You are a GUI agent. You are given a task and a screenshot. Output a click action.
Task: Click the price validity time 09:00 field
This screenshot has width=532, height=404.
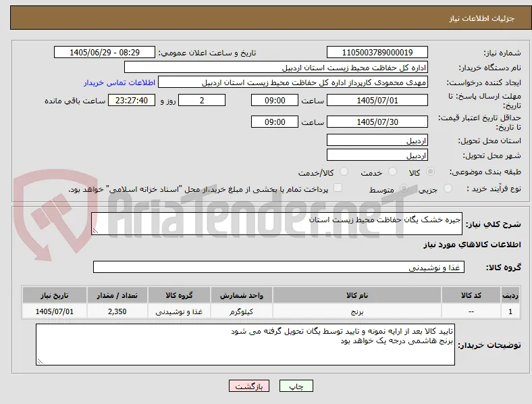275,122
